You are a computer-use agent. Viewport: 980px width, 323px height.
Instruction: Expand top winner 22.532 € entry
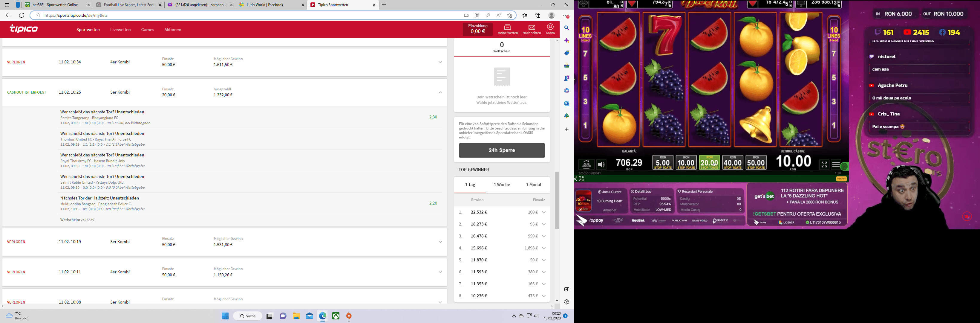(x=544, y=212)
